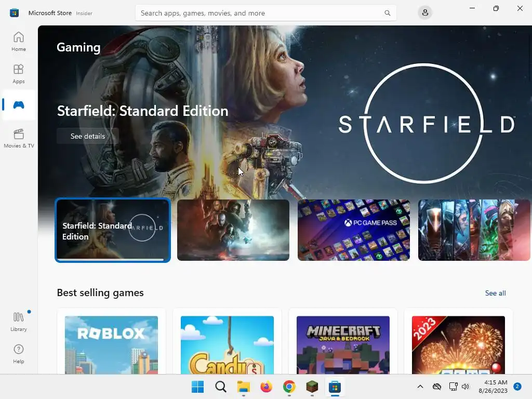Click the search magnifier icon

click(387, 13)
